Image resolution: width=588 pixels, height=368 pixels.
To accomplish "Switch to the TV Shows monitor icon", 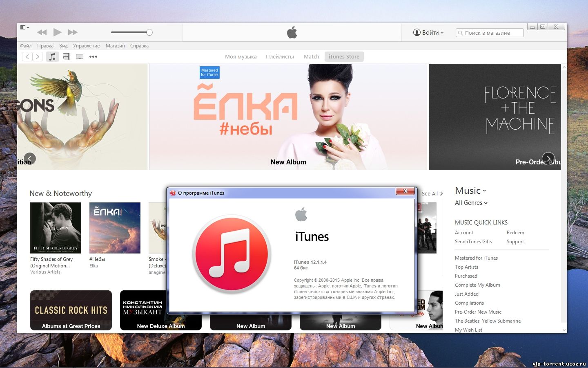I will [80, 57].
